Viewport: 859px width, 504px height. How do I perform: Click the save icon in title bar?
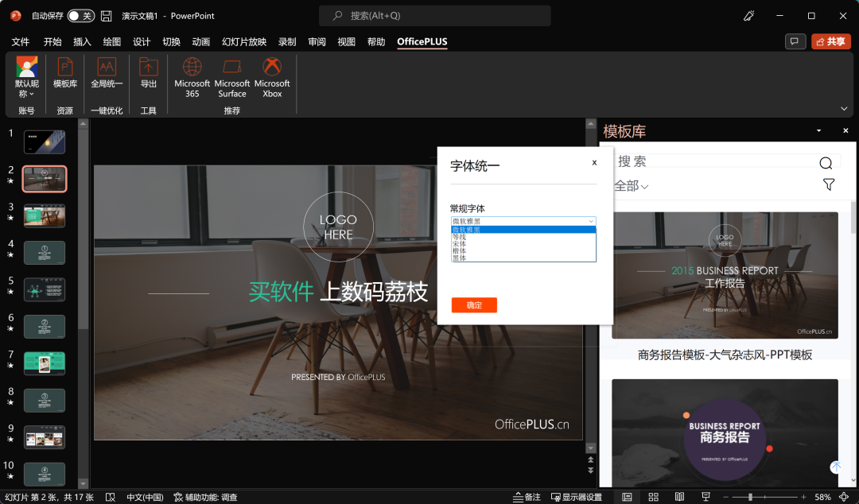tap(107, 16)
